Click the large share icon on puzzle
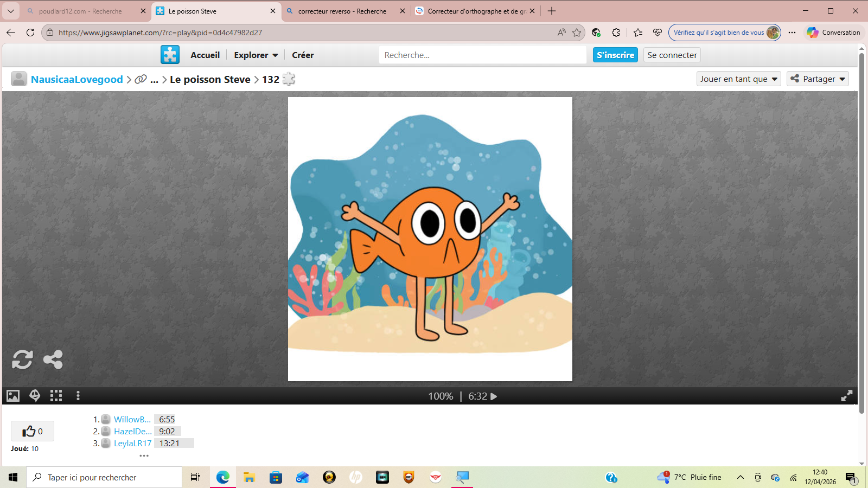This screenshot has height=488, width=868. pos(53,359)
